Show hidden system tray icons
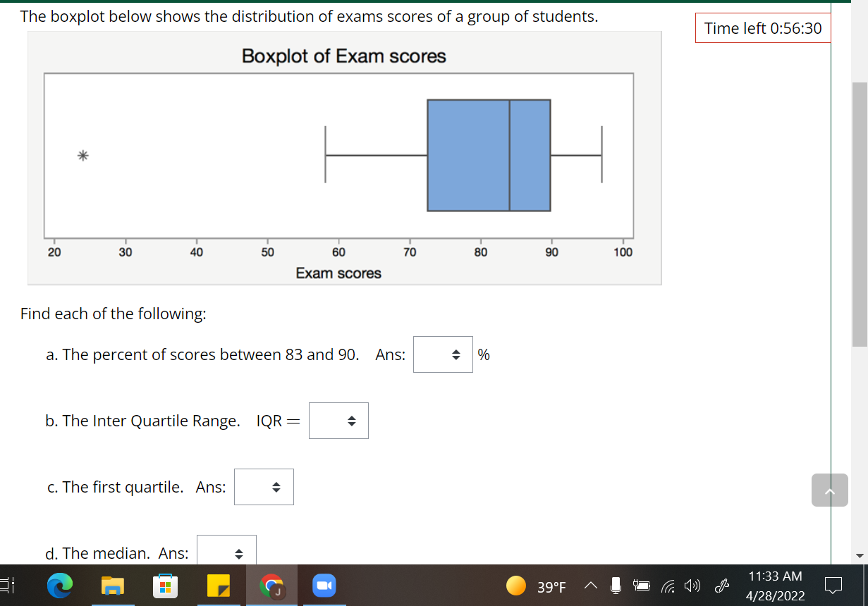Screen dimensions: 868x606 590,586
